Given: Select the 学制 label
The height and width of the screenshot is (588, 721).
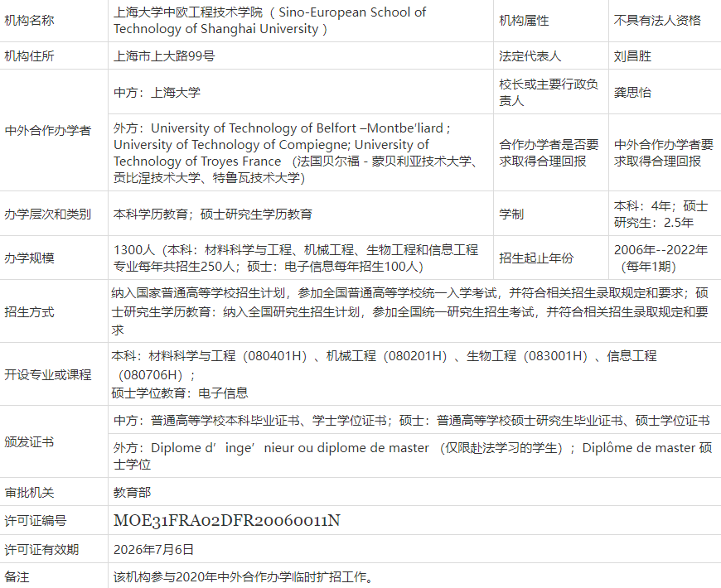Looking at the screenshot, I should (x=511, y=214).
